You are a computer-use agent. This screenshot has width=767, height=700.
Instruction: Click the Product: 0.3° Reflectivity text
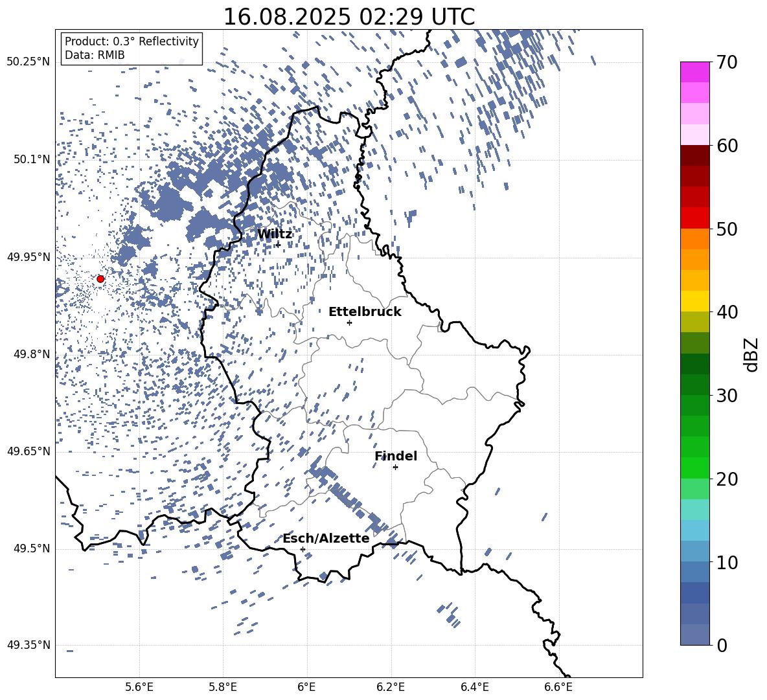tap(132, 41)
